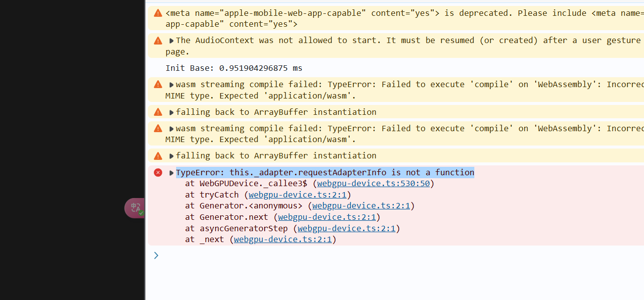This screenshot has width=644, height=300.
Task: Click the warning icon beside the apple-mobile-web-app-capable message
Action: tap(158, 13)
